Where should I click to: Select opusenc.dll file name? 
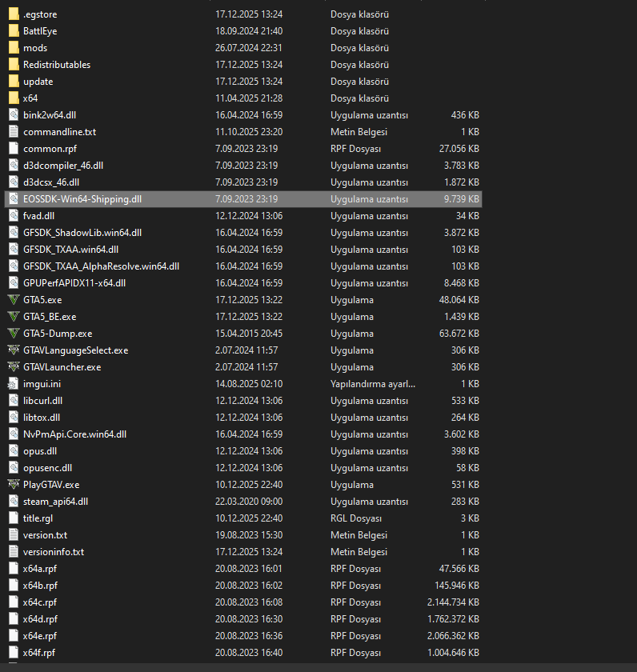tap(47, 467)
